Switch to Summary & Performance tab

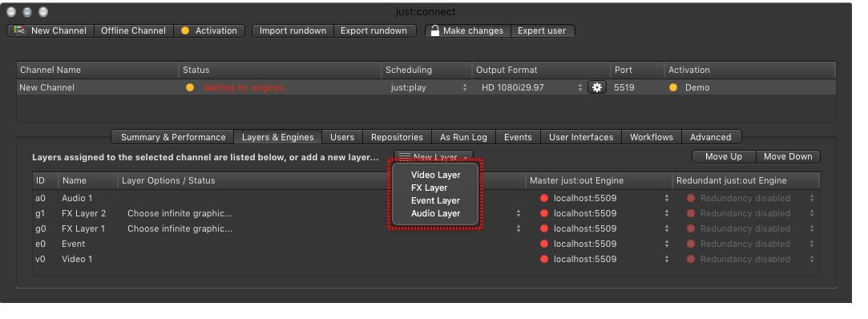[x=173, y=137]
